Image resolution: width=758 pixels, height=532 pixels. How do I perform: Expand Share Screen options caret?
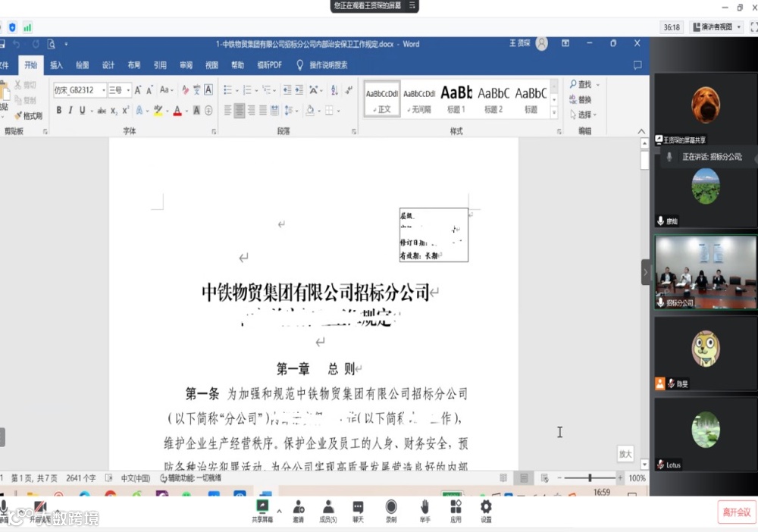pos(279,512)
